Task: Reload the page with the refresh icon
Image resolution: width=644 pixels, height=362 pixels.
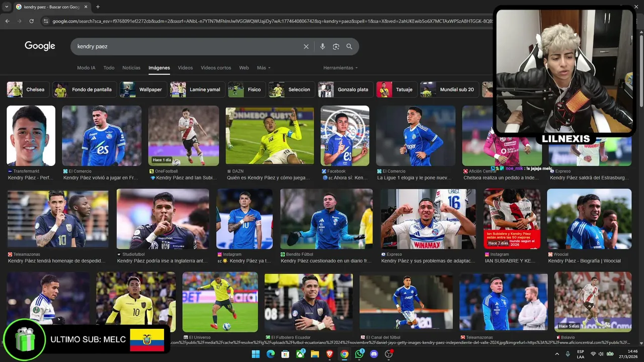Action: click(x=31, y=21)
